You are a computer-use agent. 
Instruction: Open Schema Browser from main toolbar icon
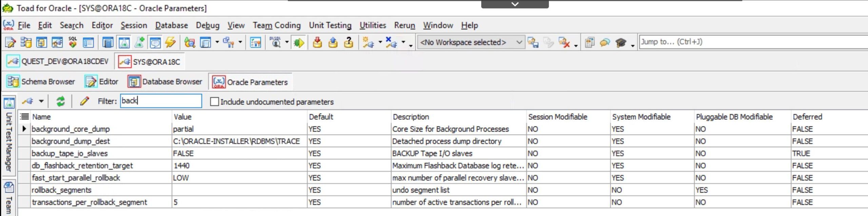click(26, 43)
